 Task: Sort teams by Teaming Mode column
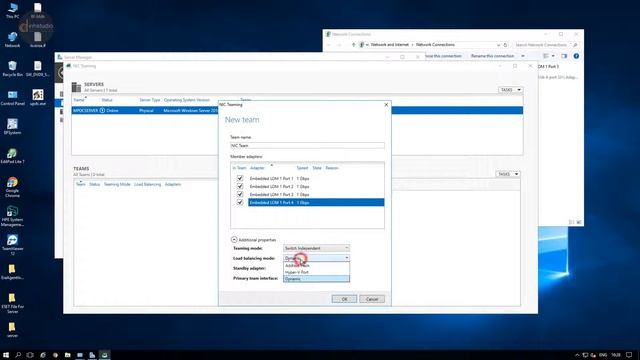pos(117,184)
